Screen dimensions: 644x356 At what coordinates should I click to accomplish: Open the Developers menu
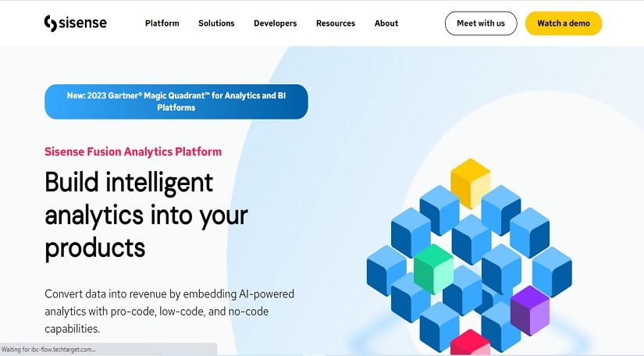(276, 23)
